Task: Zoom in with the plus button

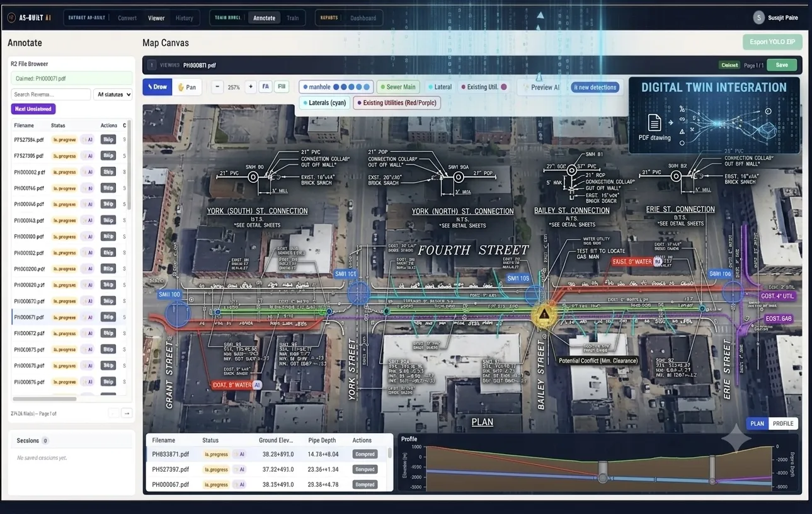Action: click(x=251, y=87)
